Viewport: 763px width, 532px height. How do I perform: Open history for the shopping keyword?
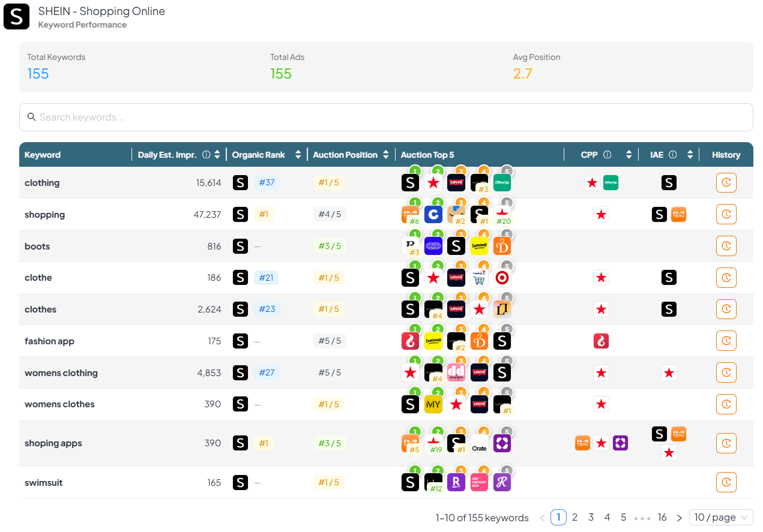[x=726, y=214]
